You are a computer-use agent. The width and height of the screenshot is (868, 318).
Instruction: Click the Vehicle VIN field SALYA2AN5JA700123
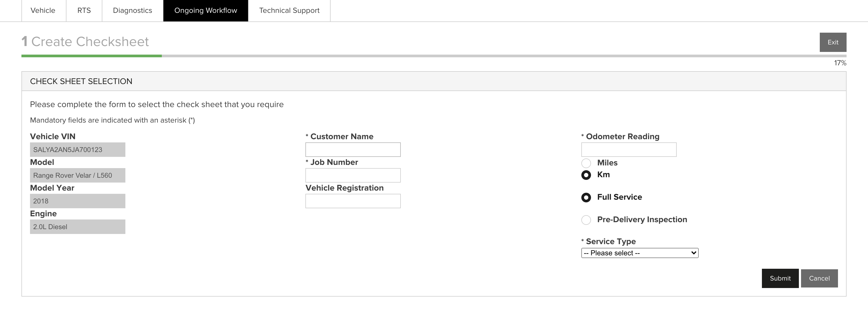tap(77, 150)
